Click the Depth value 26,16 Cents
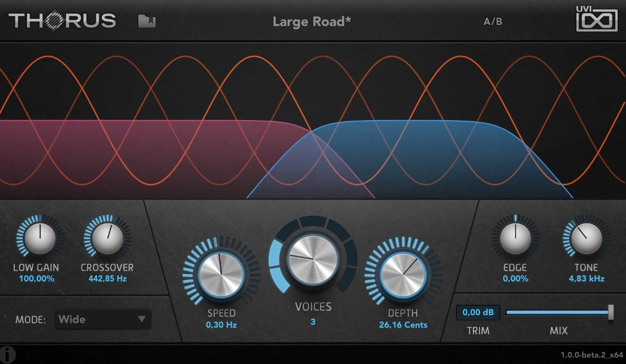Screen dimensions: 626x364 [403, 325]
